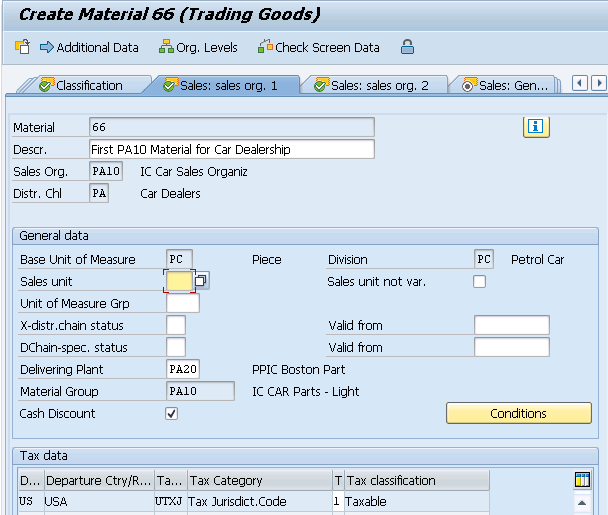Click the PPIC Boston Part text
The height and width of the screenshot is (515, 608).
(x=299, y=370)
